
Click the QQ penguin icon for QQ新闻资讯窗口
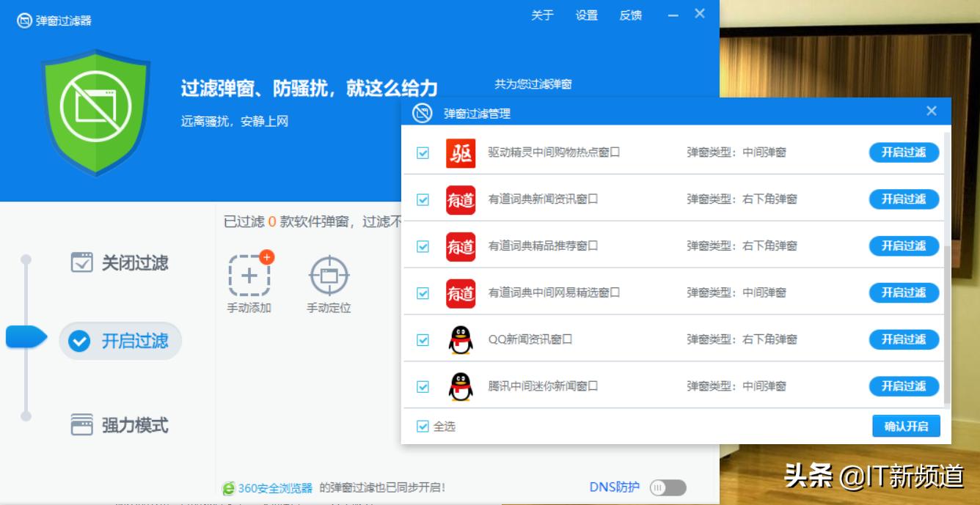(460, 339)
